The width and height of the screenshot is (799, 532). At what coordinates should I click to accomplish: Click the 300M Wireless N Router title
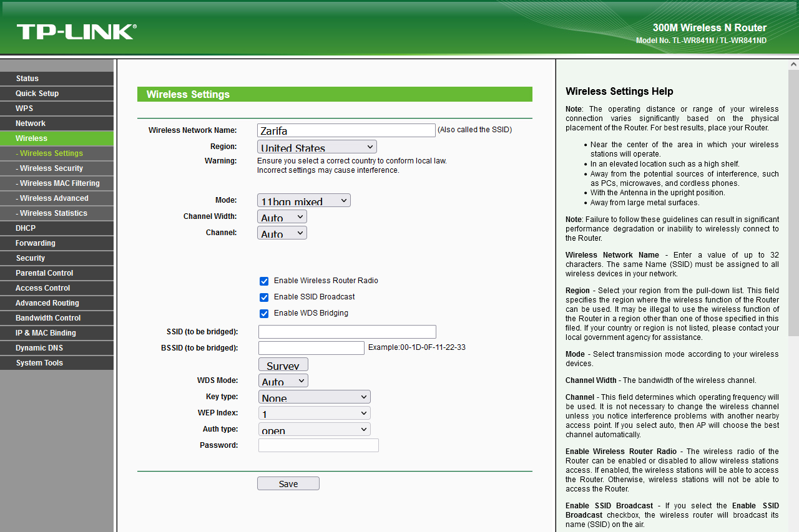click(710, 27)
